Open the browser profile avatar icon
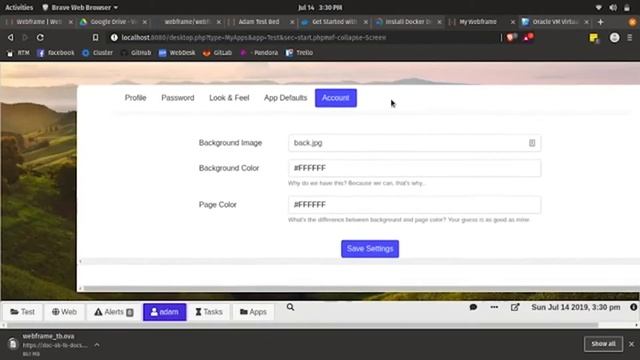Screen dimensions: 640x360 coord(614,38)
